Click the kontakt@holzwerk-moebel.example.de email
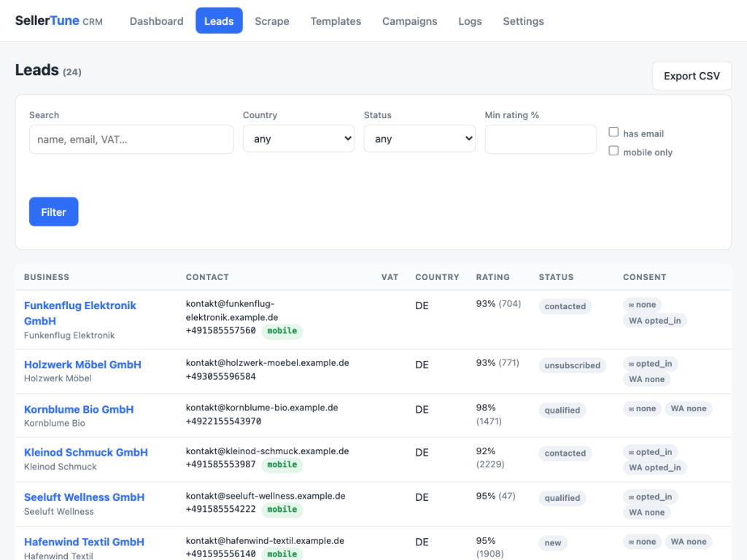The width and height of the screenshot is (747, 560). (267, 362)
